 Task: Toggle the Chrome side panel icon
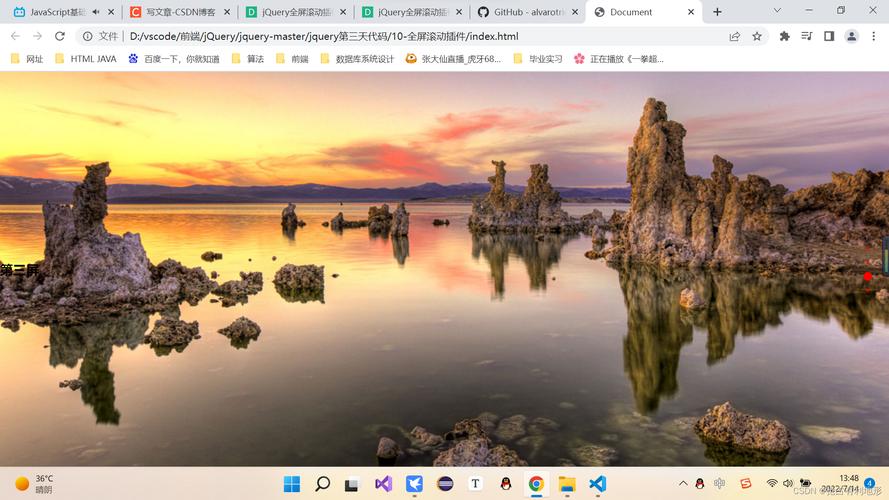(x=829, y=36)
